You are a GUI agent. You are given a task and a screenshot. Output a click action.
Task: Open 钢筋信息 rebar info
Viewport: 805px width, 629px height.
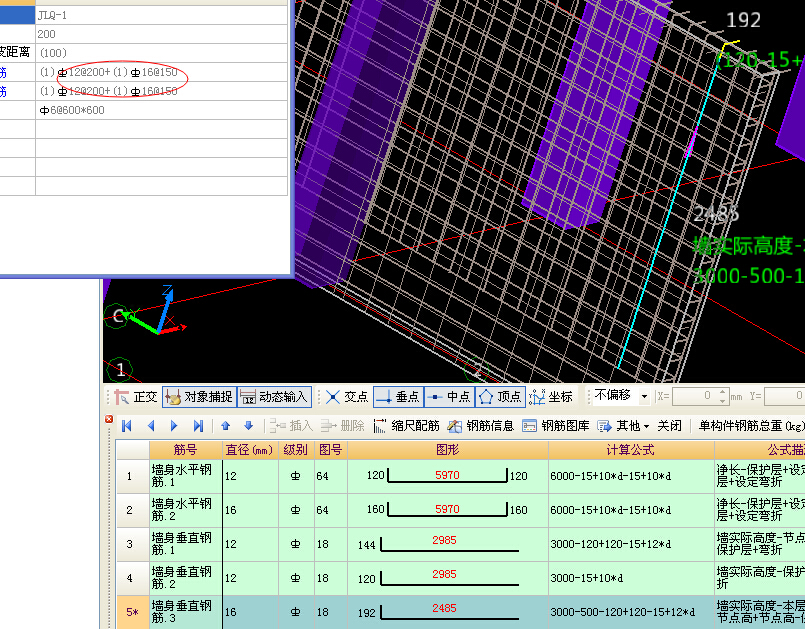pos(480,426)
